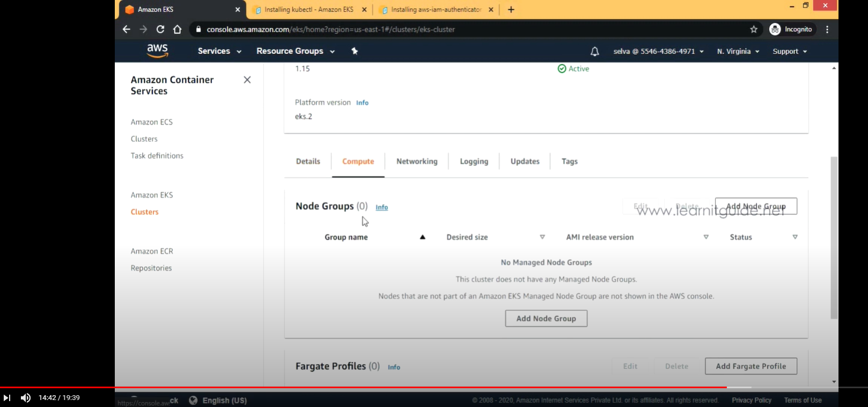
Task: Click the browser address bar URL
Action: tap(331, 30)
